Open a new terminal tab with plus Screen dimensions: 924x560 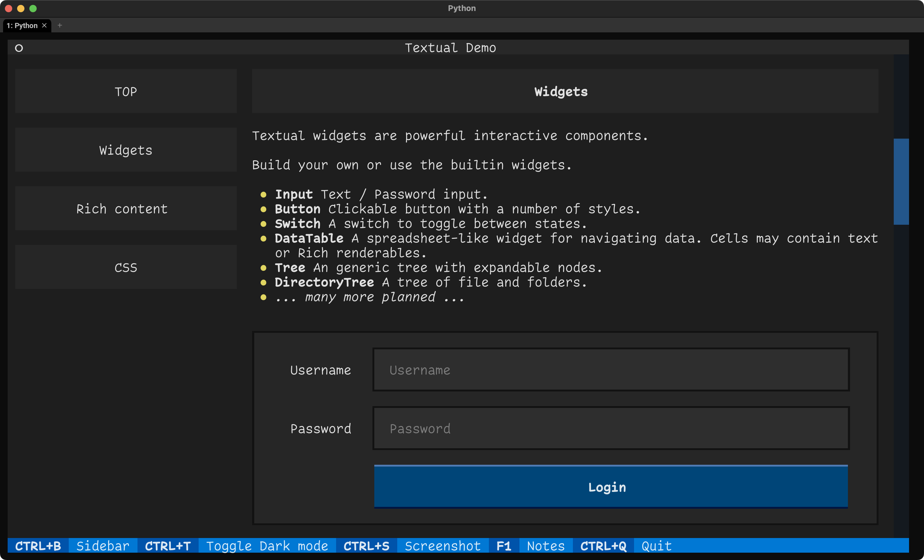(60, 25)
